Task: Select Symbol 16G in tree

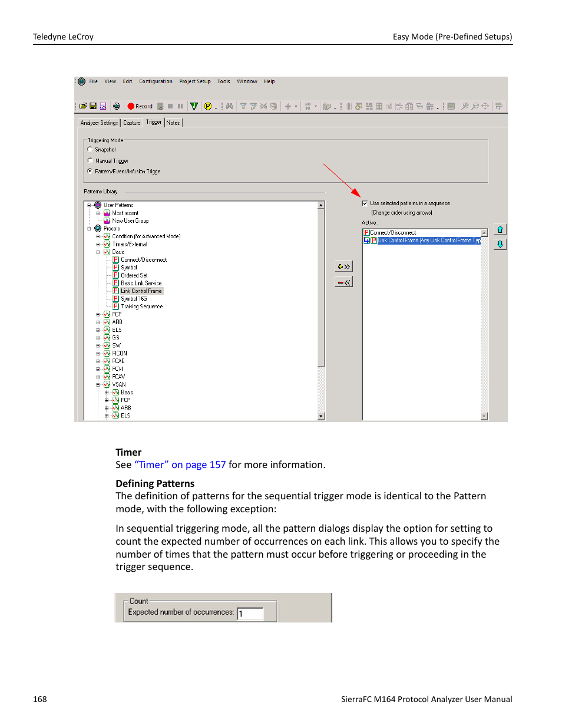Action: [x=134, y=299]
